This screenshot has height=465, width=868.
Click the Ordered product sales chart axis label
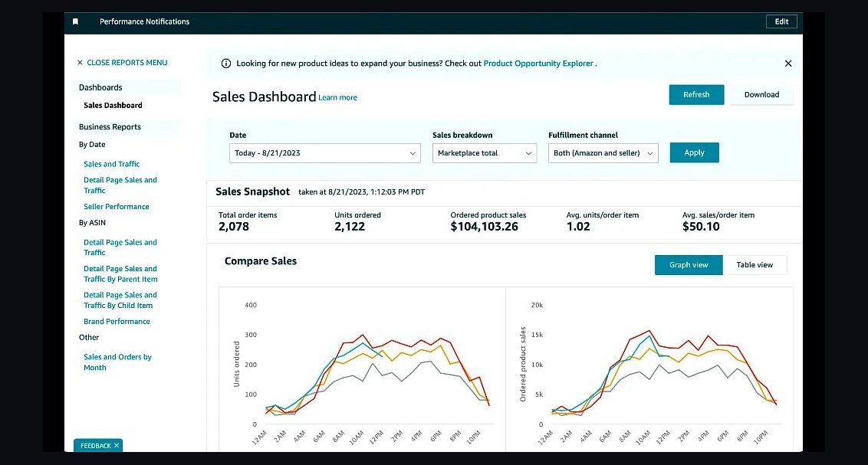[523, 364]
